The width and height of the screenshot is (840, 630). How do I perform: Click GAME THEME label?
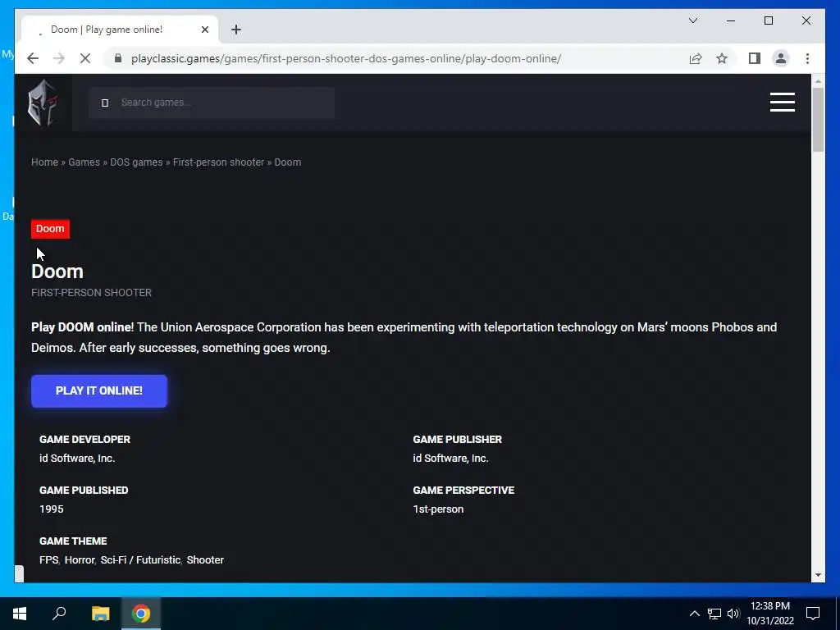click(x=73, y=541)
